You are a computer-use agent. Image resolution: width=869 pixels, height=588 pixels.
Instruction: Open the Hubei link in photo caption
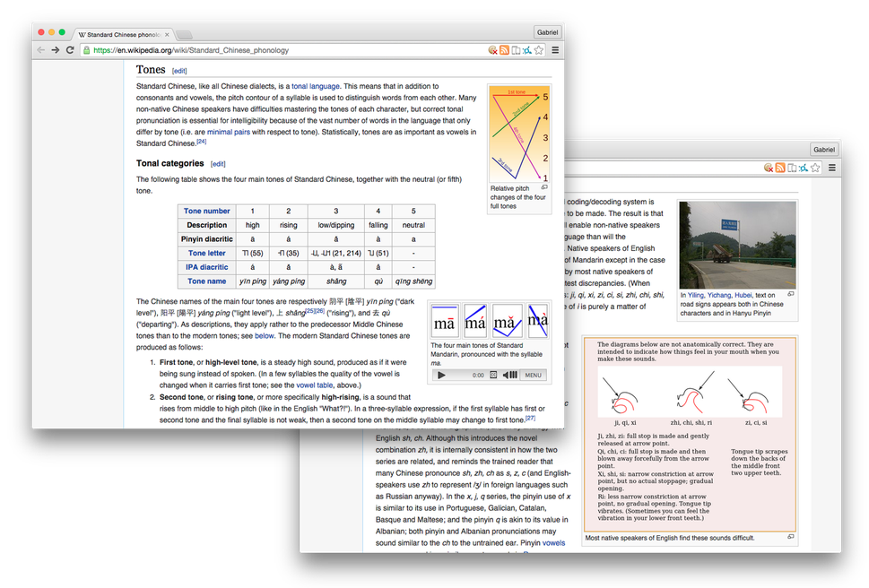743,295
